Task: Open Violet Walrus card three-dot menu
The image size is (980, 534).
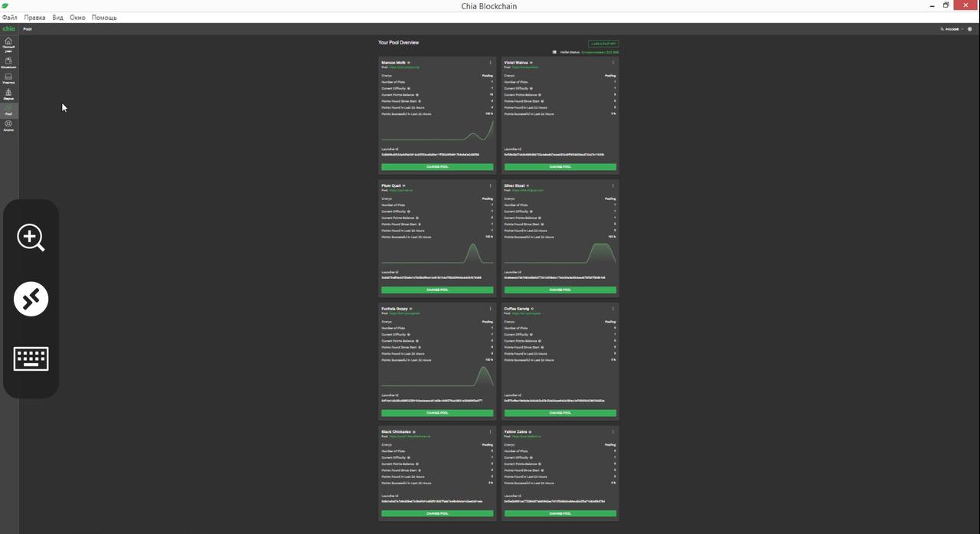Action: 613,63
